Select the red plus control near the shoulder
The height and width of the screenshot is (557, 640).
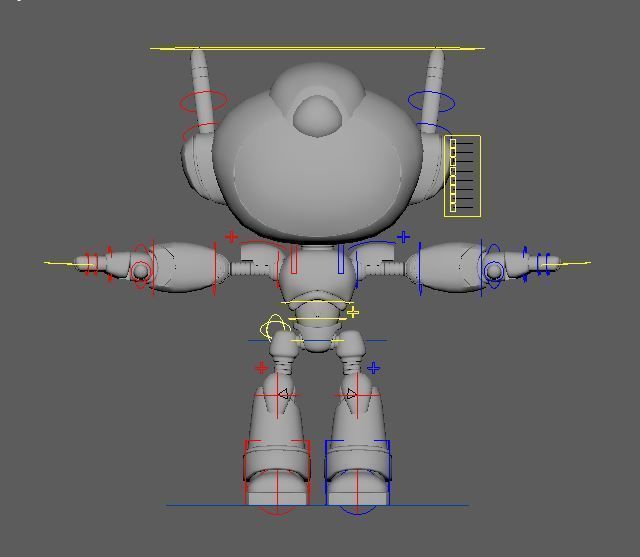pyautogui.click(x=231, y=237)
